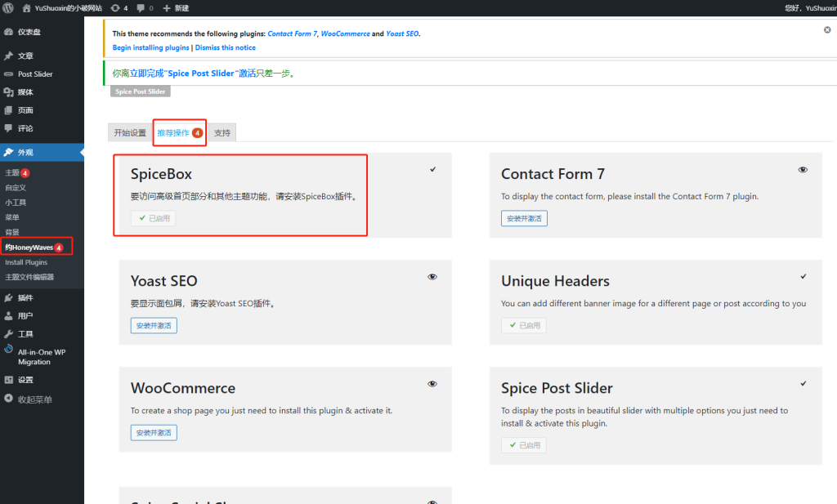The image size is (837, 504).
Task: Open the New (新建) dropdown in admin bar
Action: (x=176, y=7)
